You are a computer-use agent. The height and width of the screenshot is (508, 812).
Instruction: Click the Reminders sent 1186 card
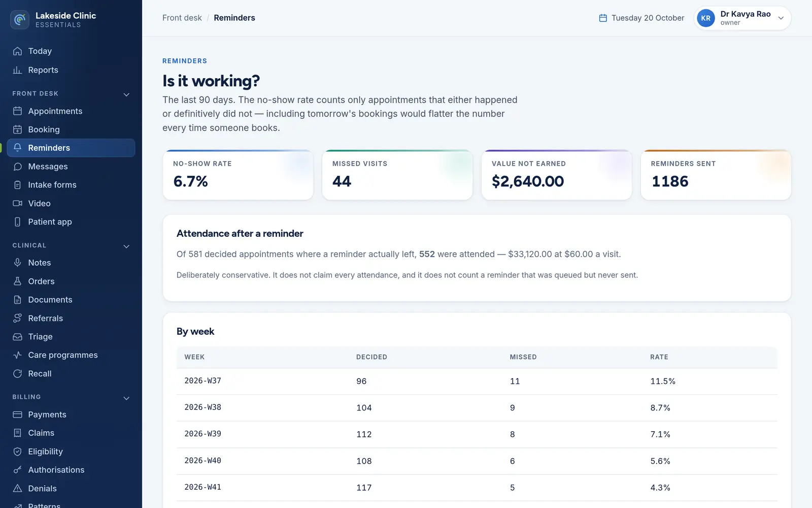(716, 175)
